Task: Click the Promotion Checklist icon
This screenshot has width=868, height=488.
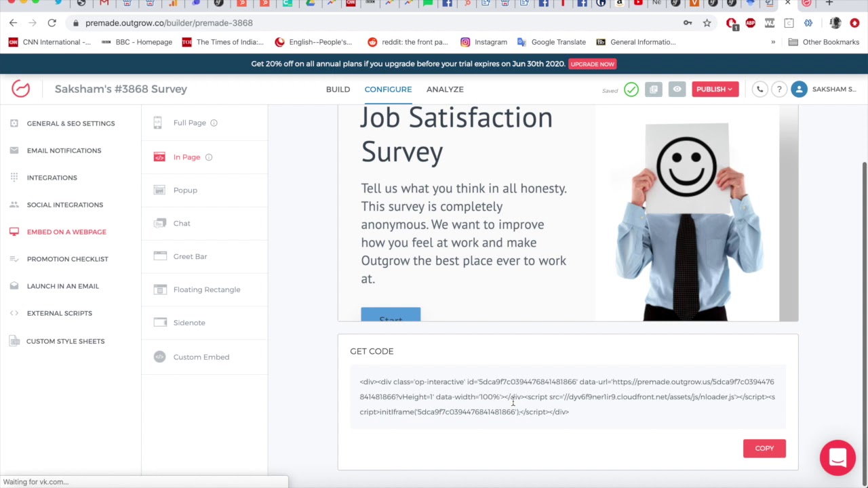Action: (14, 259)
